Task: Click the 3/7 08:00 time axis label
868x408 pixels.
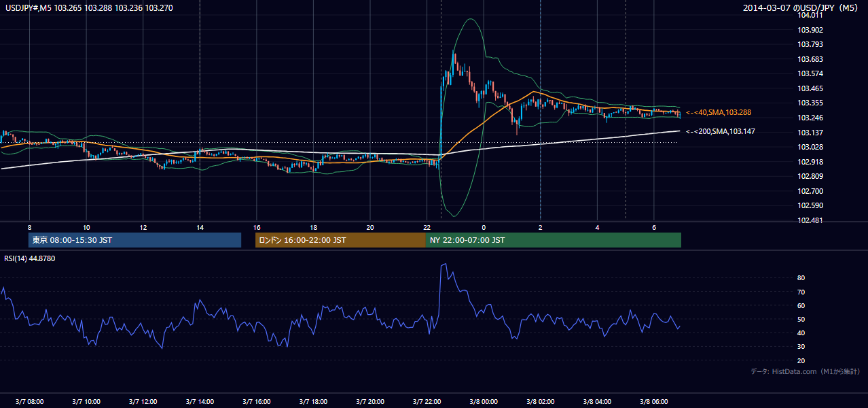Action: coord(29,402)
